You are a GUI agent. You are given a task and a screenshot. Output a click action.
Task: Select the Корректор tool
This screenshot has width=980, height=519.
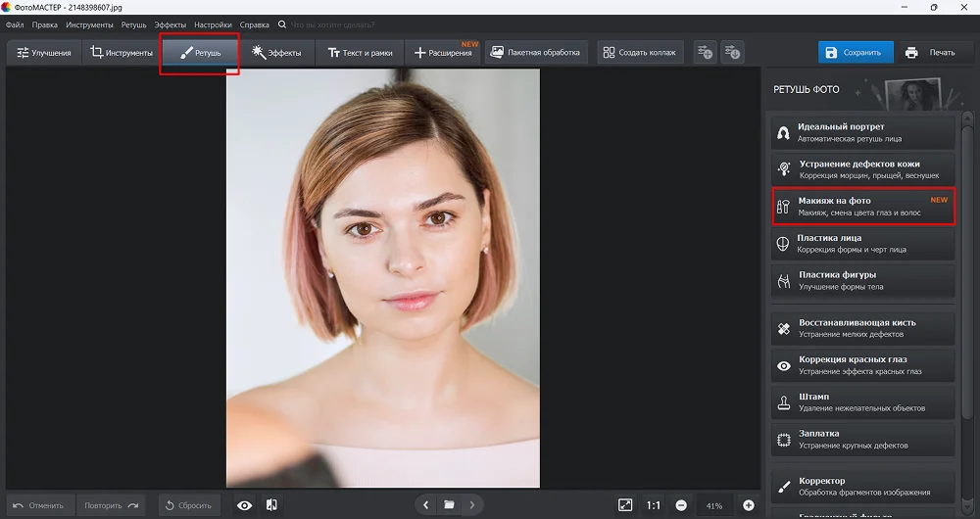pyautogui.click(x=862, y=486)
